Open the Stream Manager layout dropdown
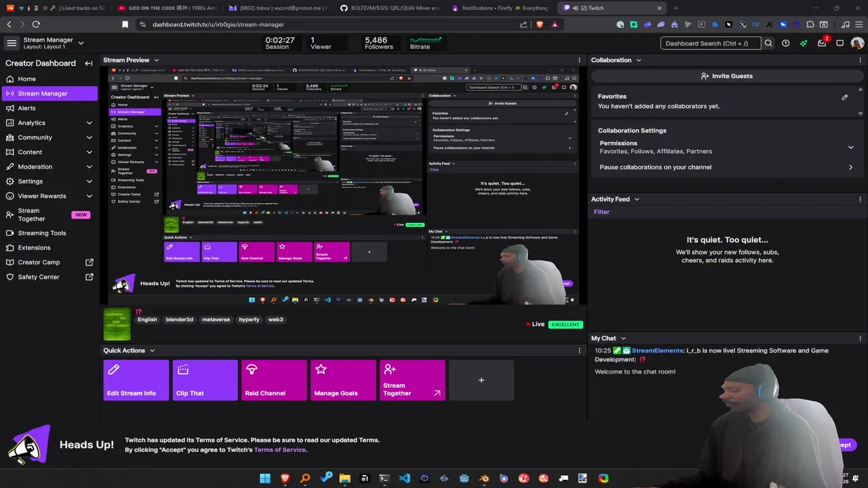 pos(81,43)
